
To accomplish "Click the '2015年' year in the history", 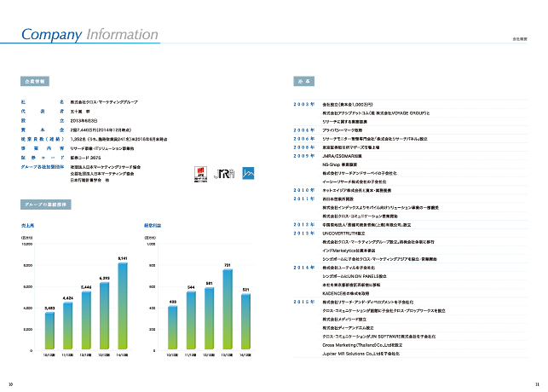I will coord(303,302).
